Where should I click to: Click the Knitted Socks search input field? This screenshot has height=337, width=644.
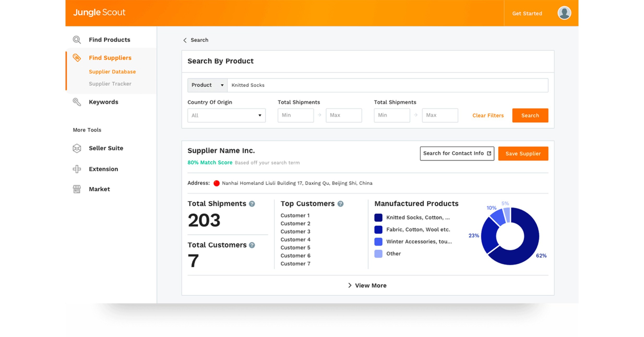(x=387, y=85)
